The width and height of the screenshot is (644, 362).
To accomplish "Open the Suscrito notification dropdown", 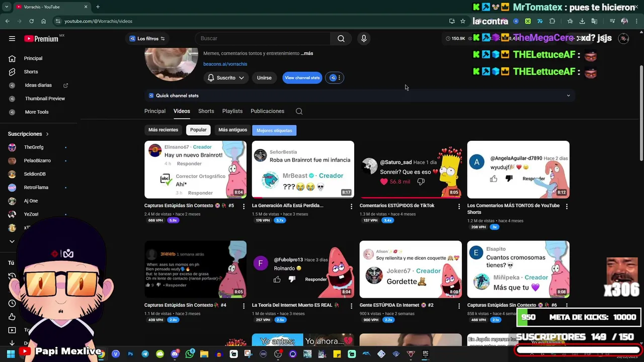I will (226, 78).
